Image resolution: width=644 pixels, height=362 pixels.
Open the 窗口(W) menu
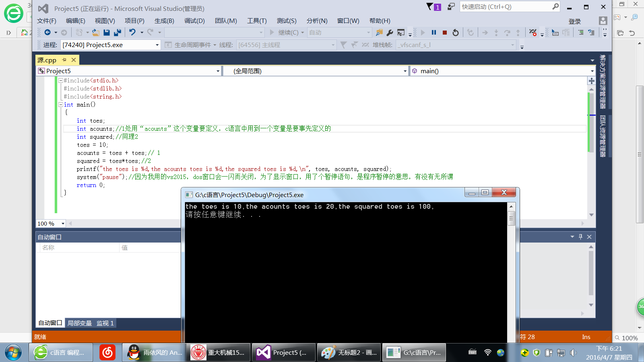[348, 21]
